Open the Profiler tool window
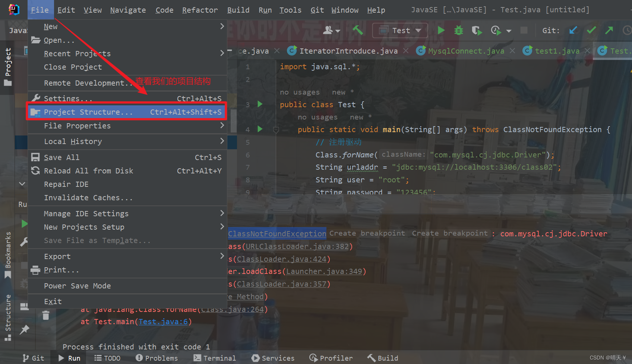This screenshot has width=632, height=364. pyautogui.click(x=331, y=358)
